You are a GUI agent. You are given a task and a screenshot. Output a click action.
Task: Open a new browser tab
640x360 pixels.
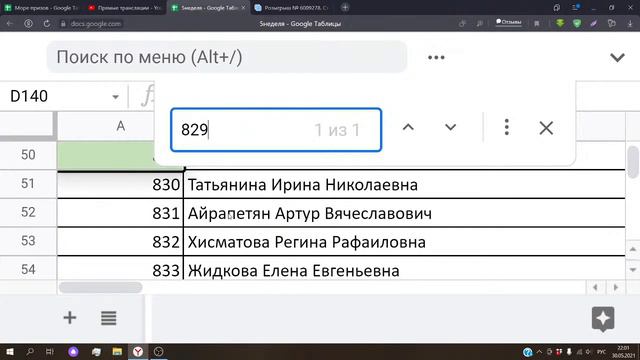pos(345,7)
